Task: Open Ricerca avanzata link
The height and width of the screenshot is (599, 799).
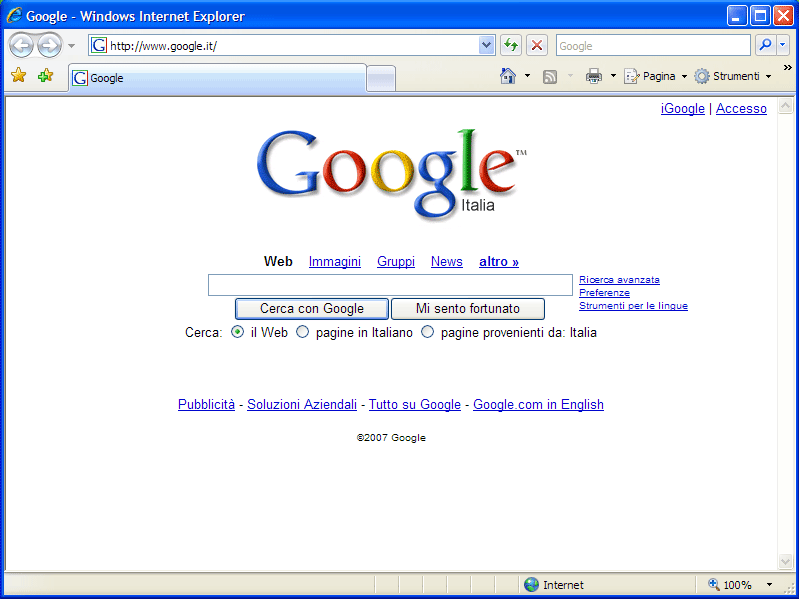Action: pyautogui.click(x=619, y=280)
